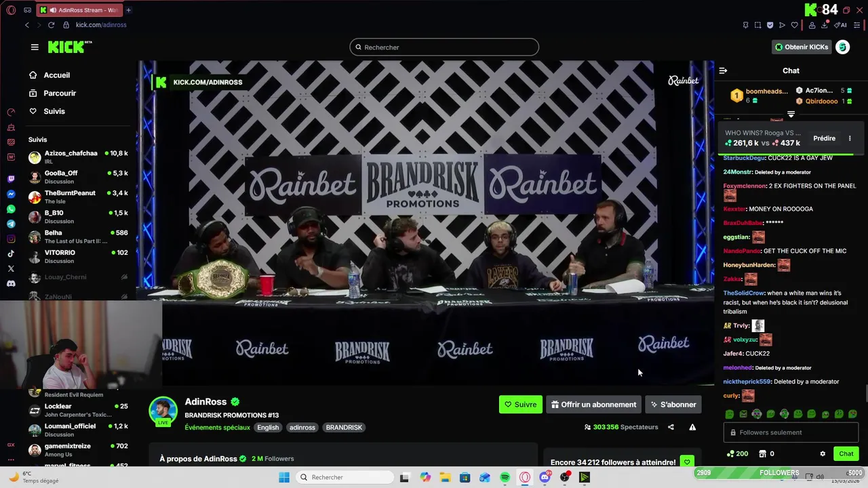Open B_B10 followed channel
Screen dimensions: 868x488
point(79,216)
